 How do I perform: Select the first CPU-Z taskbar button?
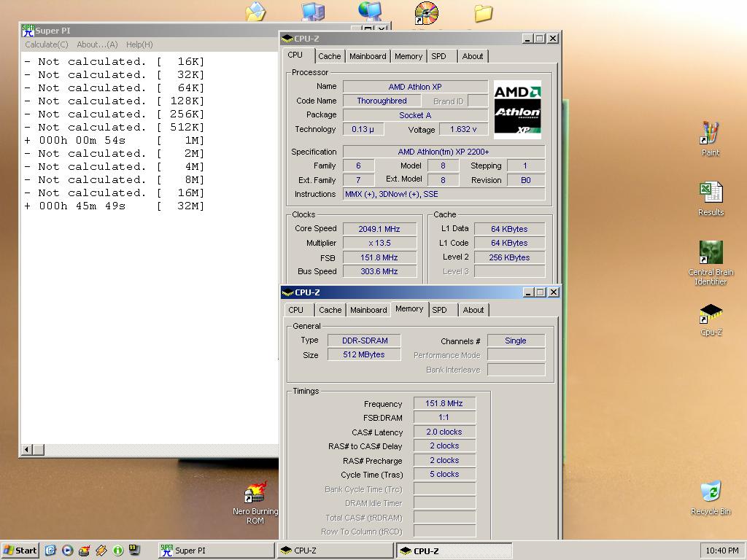pos(336,551)
